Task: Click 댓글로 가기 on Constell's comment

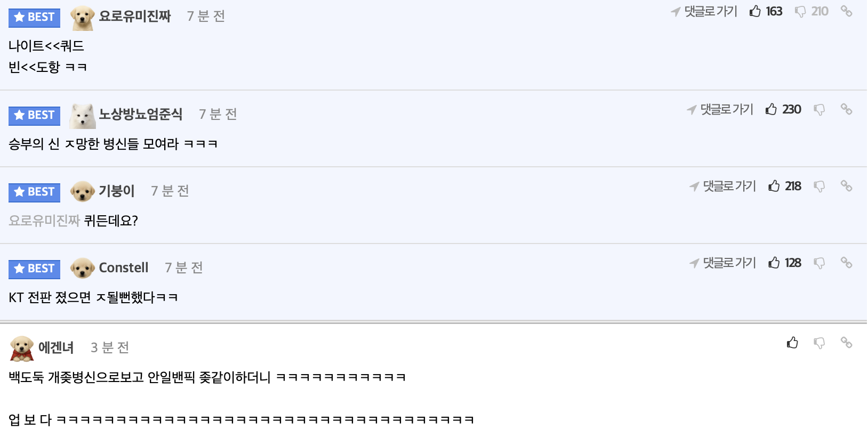Action: 723,263
